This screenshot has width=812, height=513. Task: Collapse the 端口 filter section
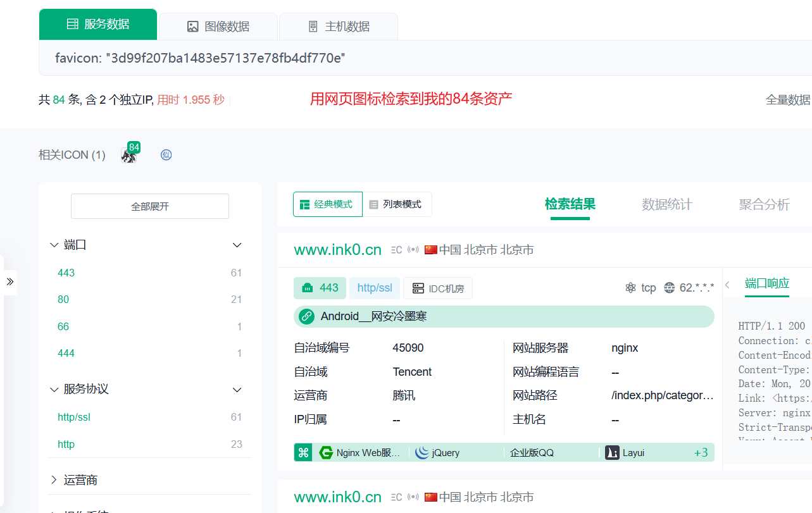point(237,245)
